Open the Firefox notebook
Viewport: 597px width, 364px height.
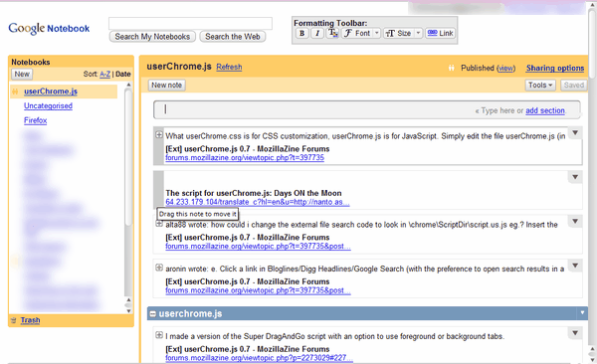click(x=36, y=120)
